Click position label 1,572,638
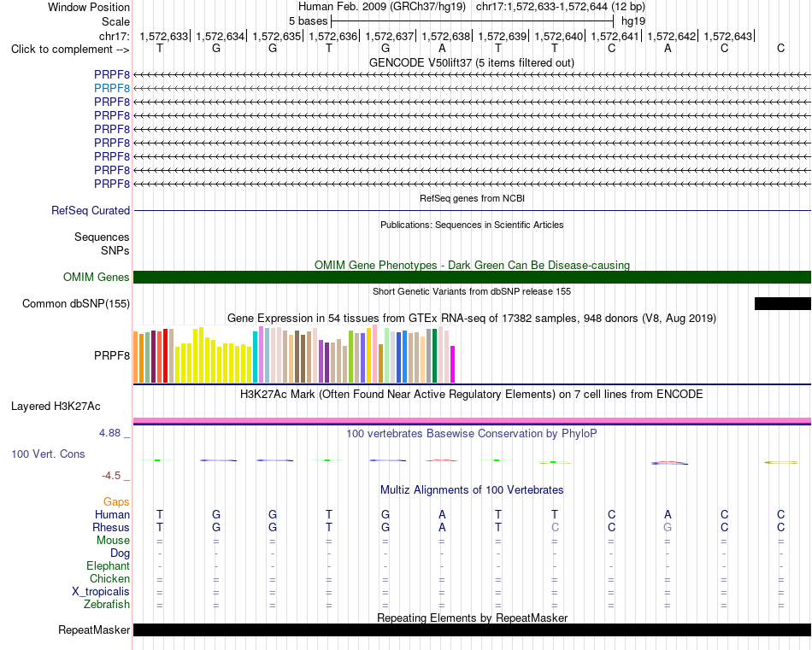 446,36
